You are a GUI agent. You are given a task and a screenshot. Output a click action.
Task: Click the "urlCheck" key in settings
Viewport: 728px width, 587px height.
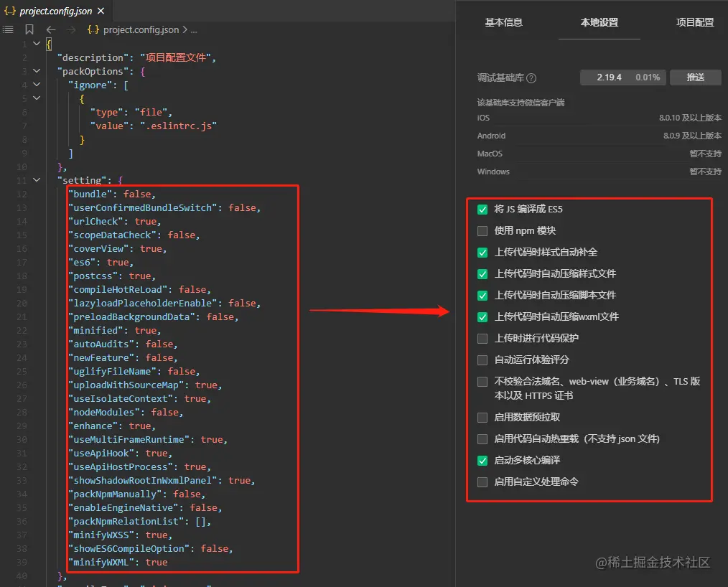(x=95, y=221)
